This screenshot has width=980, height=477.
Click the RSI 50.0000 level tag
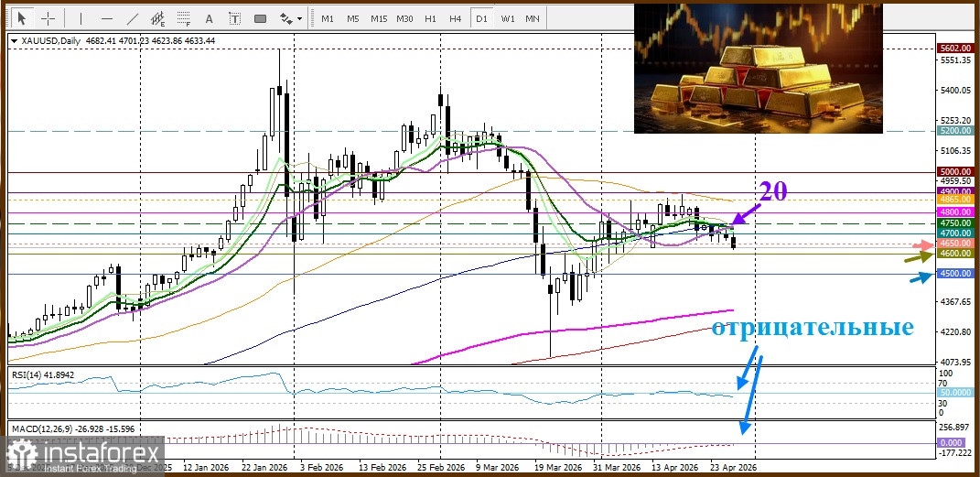[x=955, y=394]
